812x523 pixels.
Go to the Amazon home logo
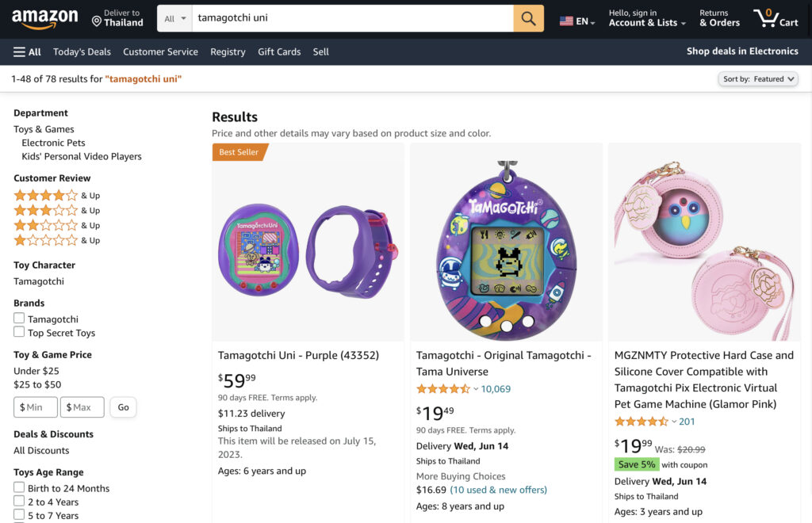point(44,18)
